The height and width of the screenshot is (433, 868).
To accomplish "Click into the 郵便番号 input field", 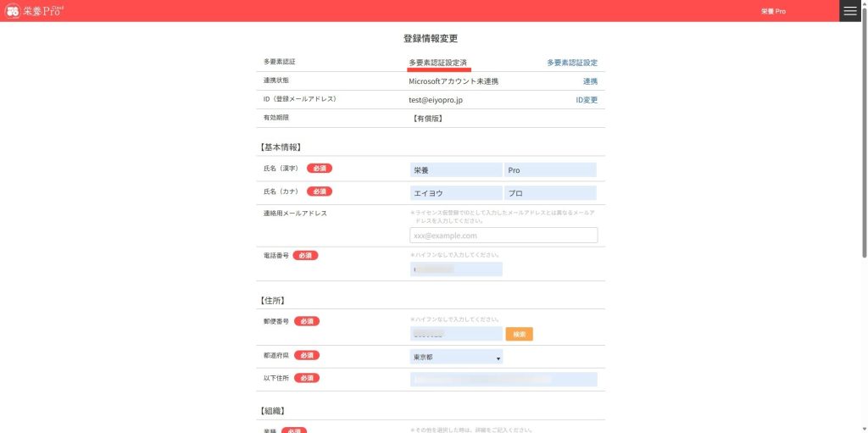I will [456, 335].
